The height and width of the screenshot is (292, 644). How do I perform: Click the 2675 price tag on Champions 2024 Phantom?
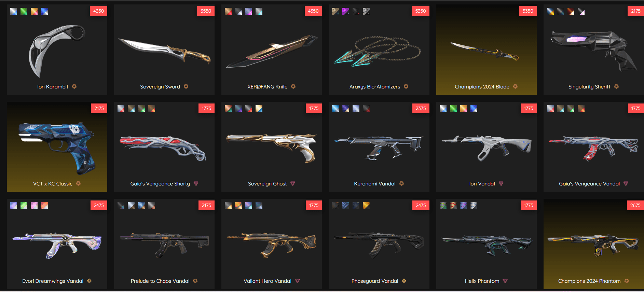(x=635, y=205)
